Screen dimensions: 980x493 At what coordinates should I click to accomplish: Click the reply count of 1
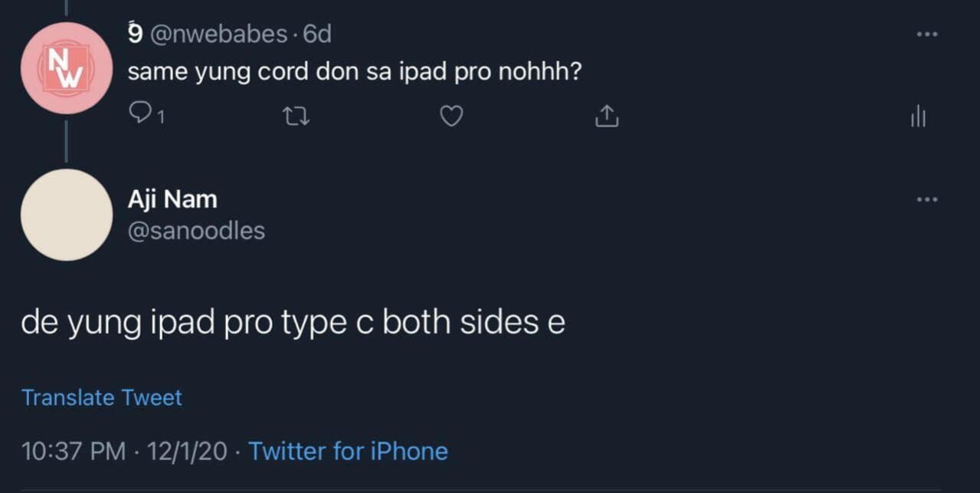click(161, 117)
